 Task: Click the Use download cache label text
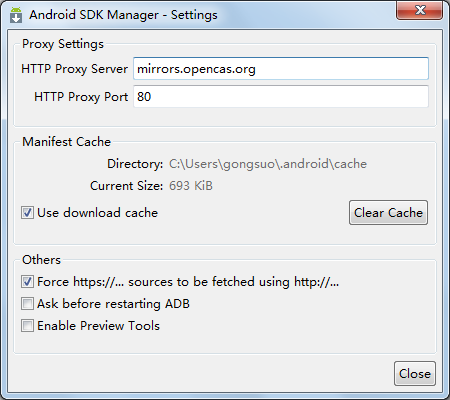[x=97, y=213]
